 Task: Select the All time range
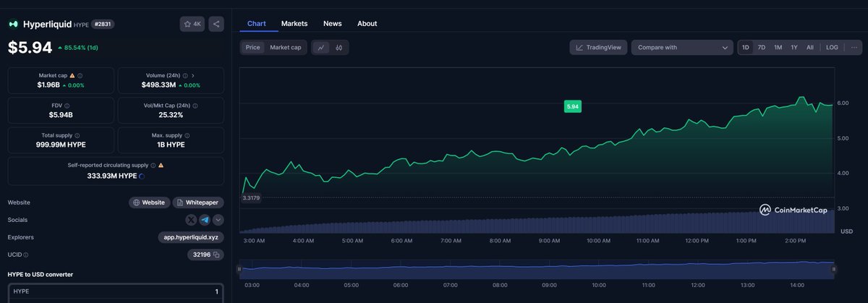(810, 48)
